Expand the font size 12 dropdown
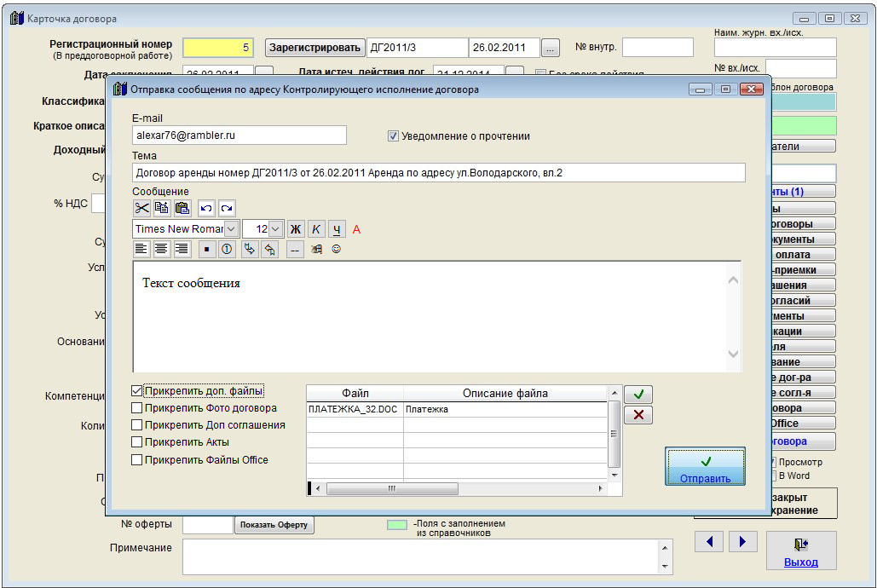Screen dimensions: 877x588 (275, 228)
